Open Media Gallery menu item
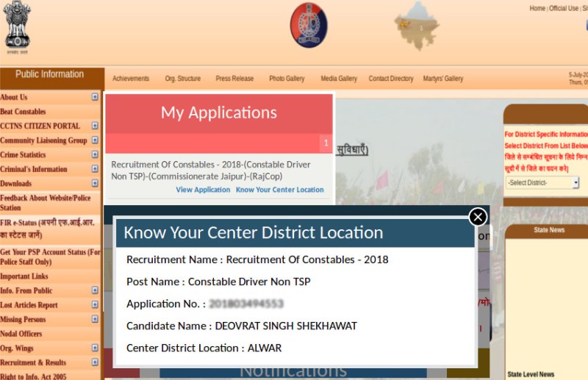This screenshot has width=588, height=380. (339, 79)
